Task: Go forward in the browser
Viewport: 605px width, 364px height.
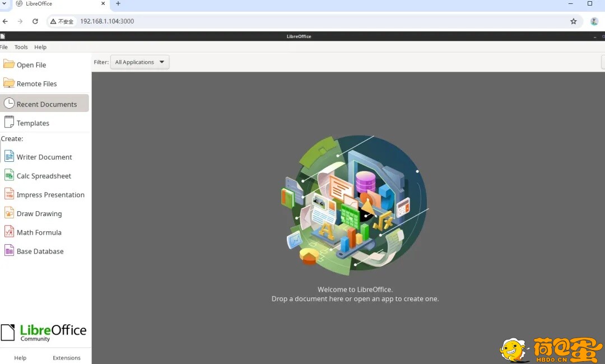Action: click(20, 21)
